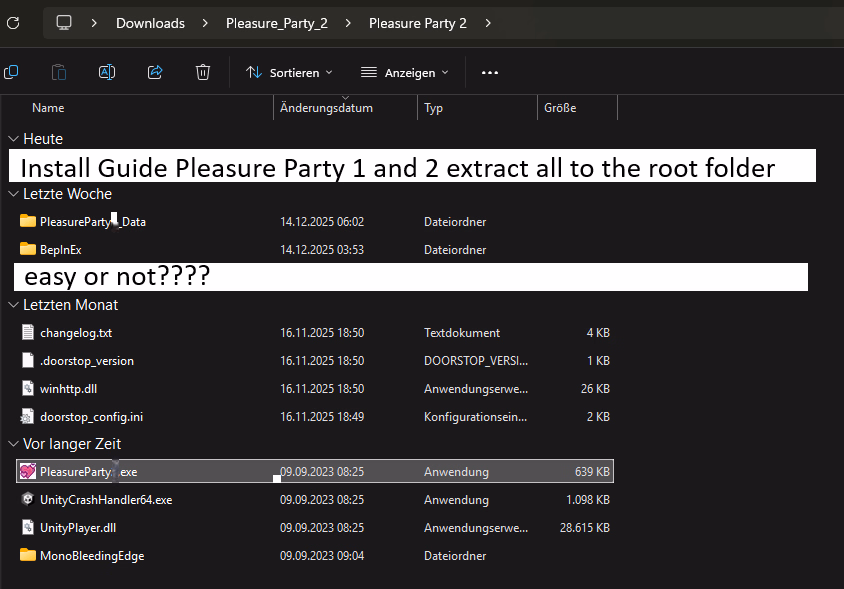Click the Rename icon in toolbar
Image resolution: width=844 pixels, height=589 pixels.
(107, 72)
